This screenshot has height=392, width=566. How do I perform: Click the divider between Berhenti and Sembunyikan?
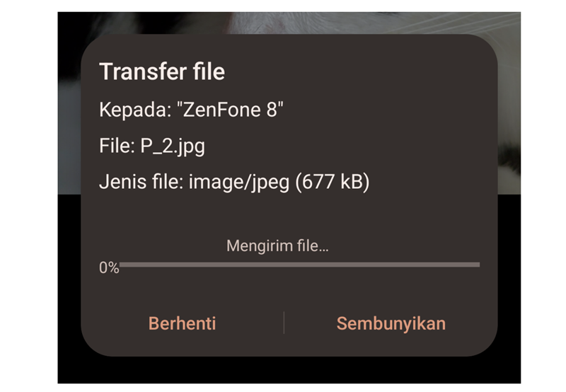pyautogui.click(x=284, y=323)
